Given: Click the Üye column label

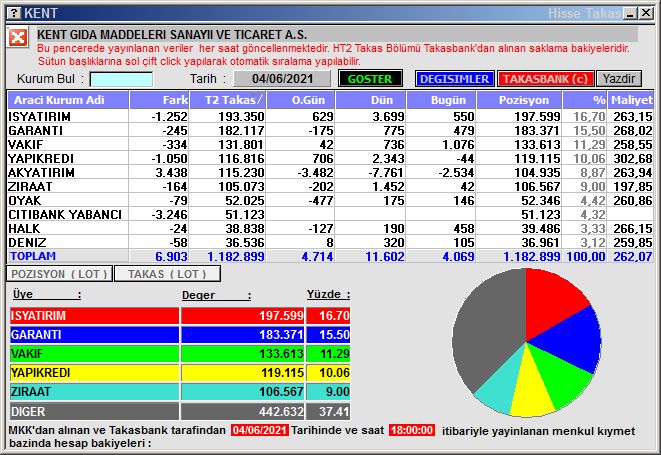Looking at the screenshot, I should (46, 294).
